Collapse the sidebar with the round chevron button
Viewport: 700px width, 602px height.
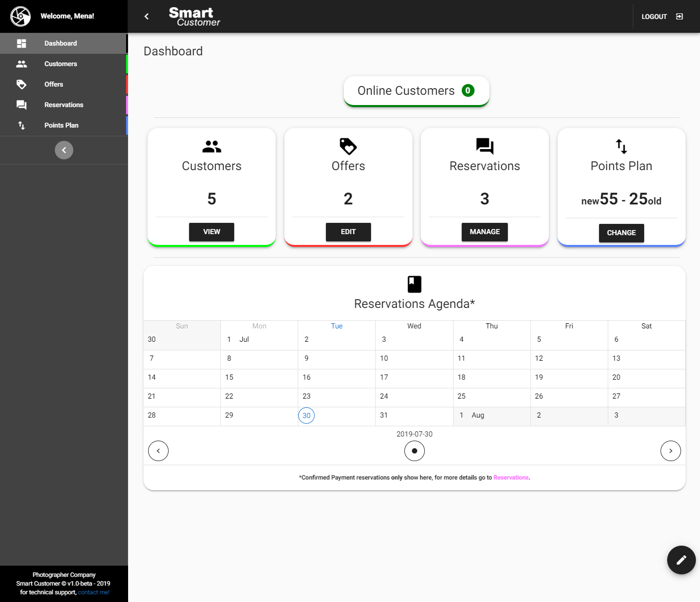click(64, 150)
